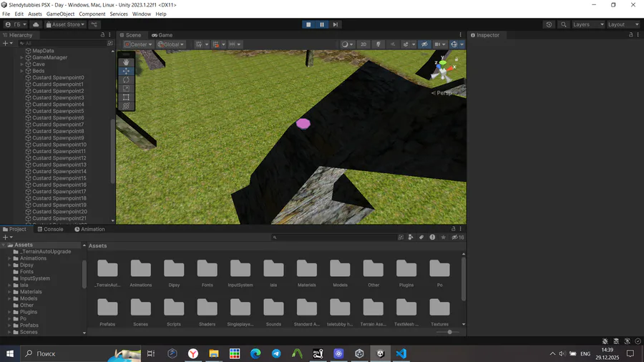
Task: Switch to the Animation tab
Action: point(89,230)
